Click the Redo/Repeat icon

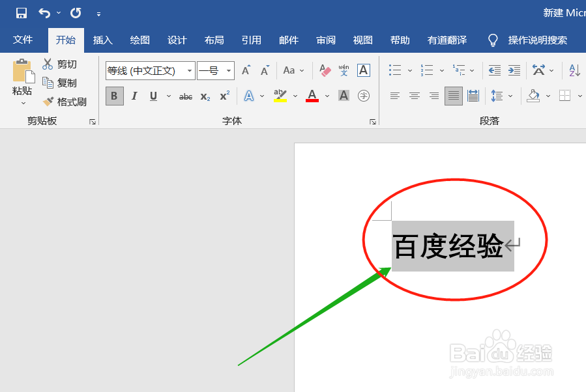click(76, 13)
